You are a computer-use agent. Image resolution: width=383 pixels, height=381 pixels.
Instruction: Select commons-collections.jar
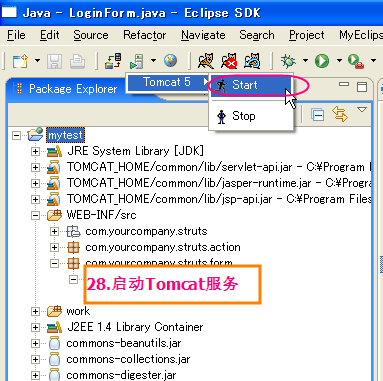point(128,359)
